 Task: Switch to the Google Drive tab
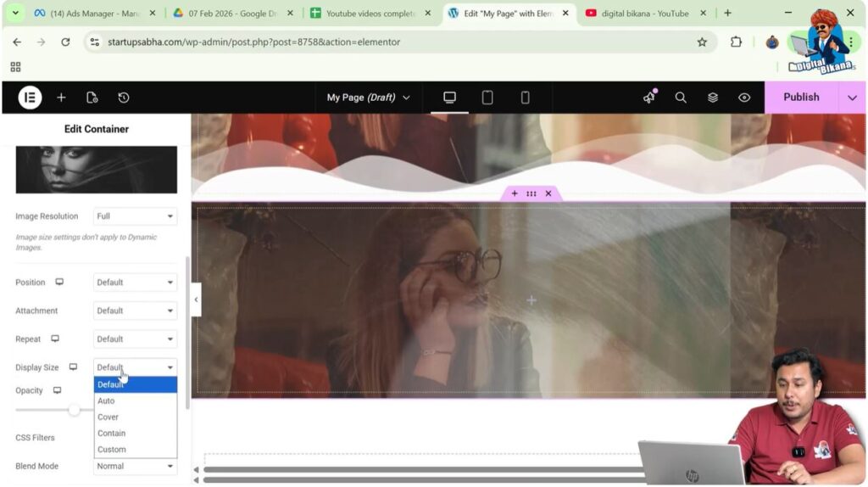[x=232, y=14]
